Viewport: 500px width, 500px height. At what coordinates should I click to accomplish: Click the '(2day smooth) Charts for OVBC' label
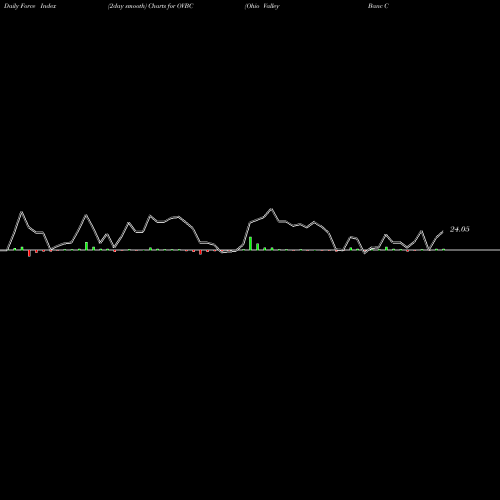pyautogui.click(x=150, y=6)
